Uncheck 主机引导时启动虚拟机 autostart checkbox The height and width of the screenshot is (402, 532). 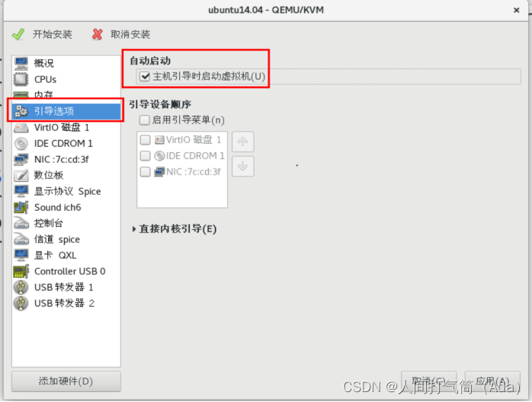(x=145, y=76)
